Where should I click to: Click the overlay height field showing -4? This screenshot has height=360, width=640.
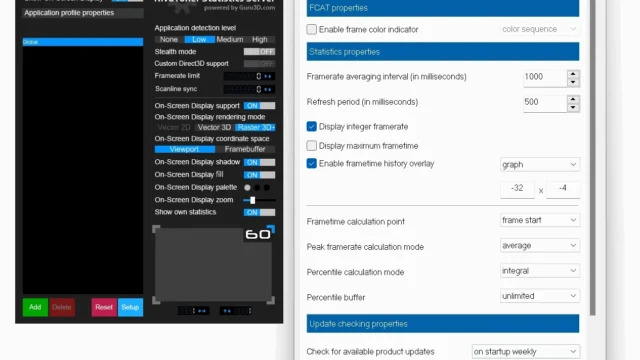[x=563, y=189]
